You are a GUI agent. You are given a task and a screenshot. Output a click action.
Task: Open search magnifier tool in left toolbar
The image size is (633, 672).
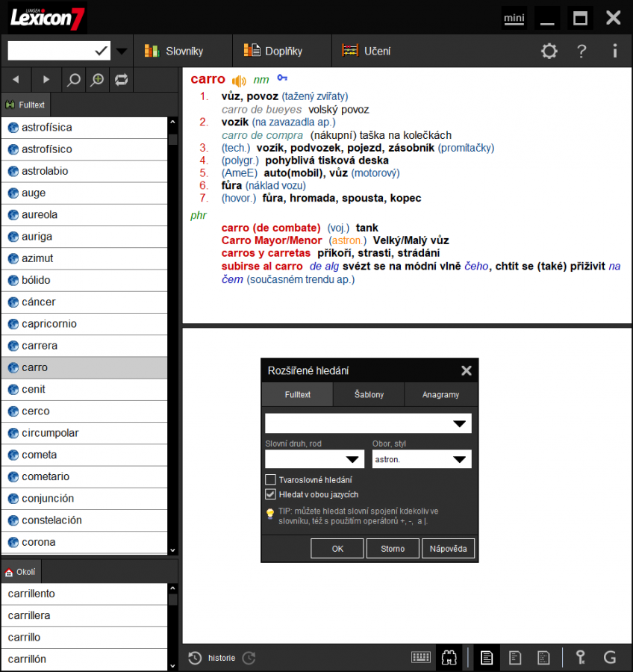(x=72, y=79)
